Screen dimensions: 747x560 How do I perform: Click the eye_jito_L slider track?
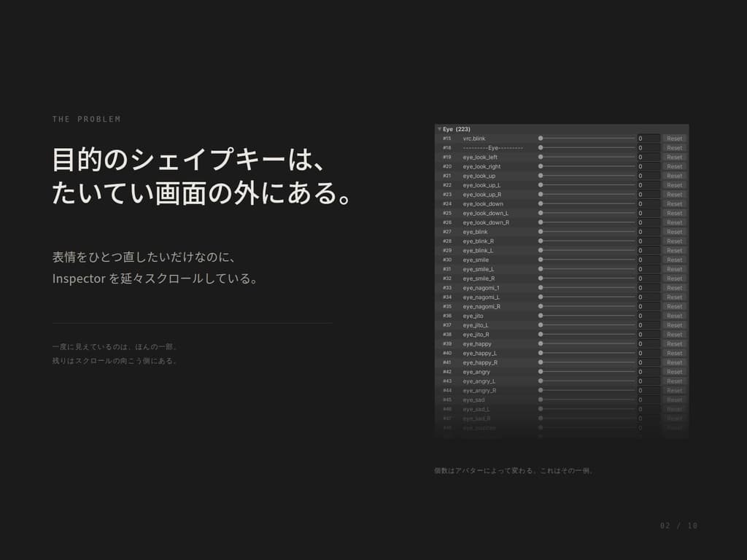[587, 325]
